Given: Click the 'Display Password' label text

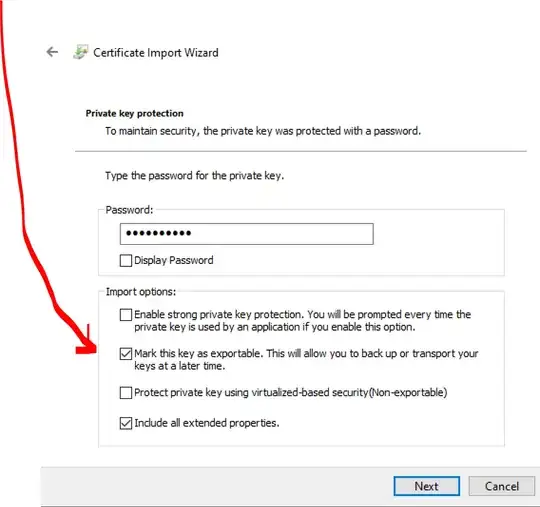Looking at the screenshot, I should [x=174, y=260].
